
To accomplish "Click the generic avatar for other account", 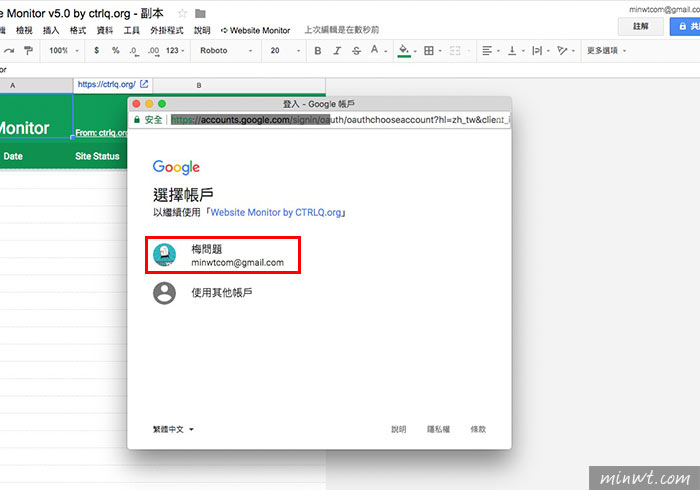I will point(164,293).
